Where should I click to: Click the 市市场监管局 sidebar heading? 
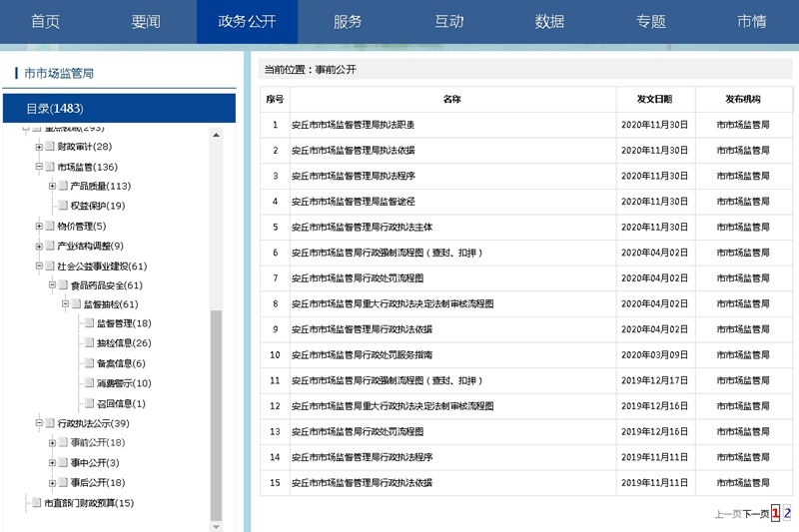point(59,73)
